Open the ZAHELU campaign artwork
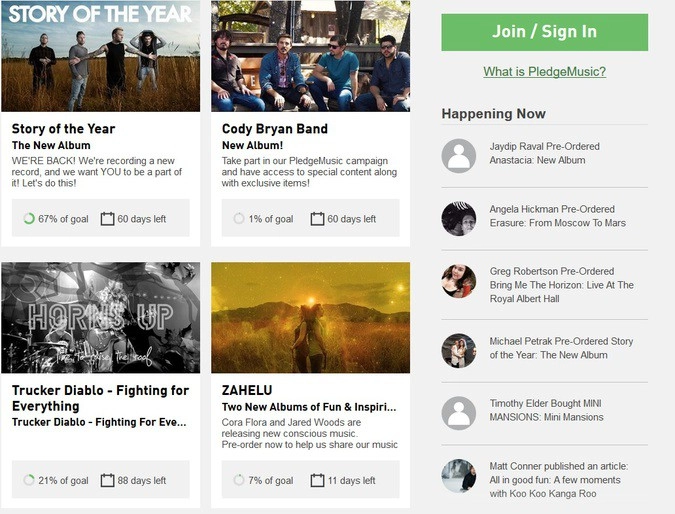This screenshot has width=675, height=514. pyautogui.click(x=310, y=318)
